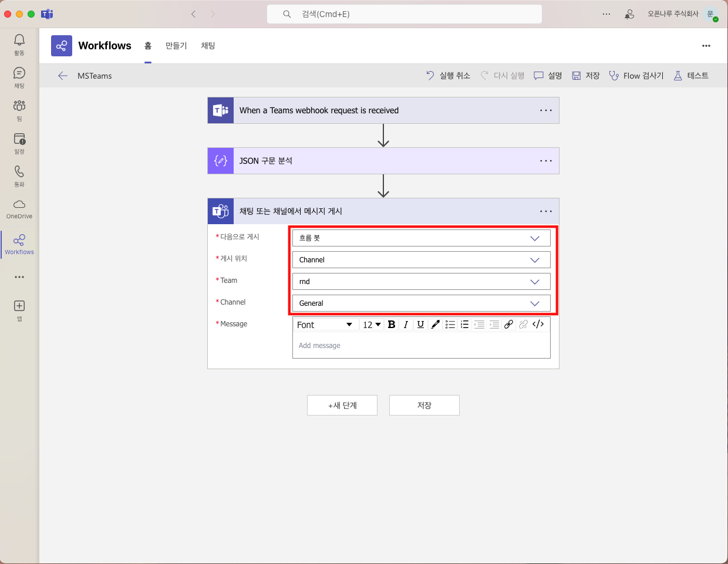Switch to the 채팅 tab in Workflows

pyautogui.click(x=208, y=46)
